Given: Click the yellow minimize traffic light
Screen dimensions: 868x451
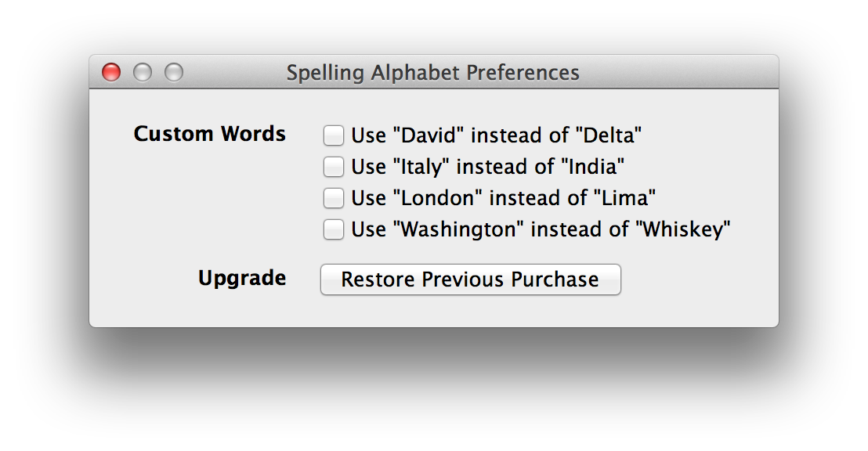Looking at the screenshot, I should point(143,71).
